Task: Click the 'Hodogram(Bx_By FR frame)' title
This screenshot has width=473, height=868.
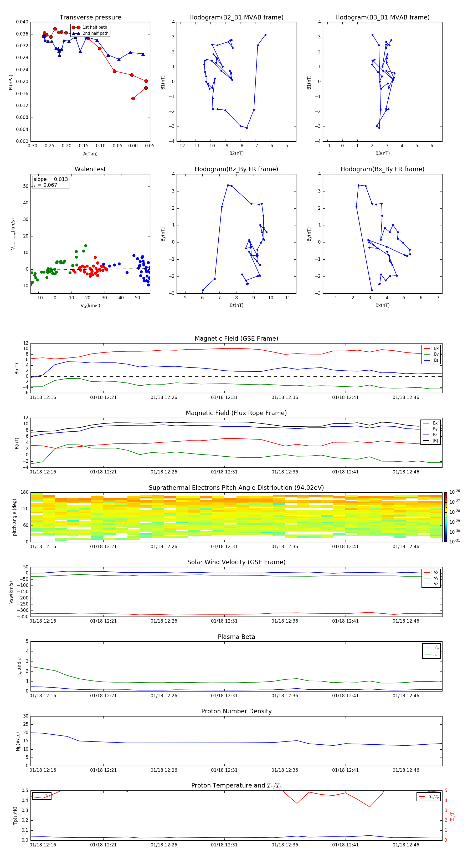Action: (382, 169)
